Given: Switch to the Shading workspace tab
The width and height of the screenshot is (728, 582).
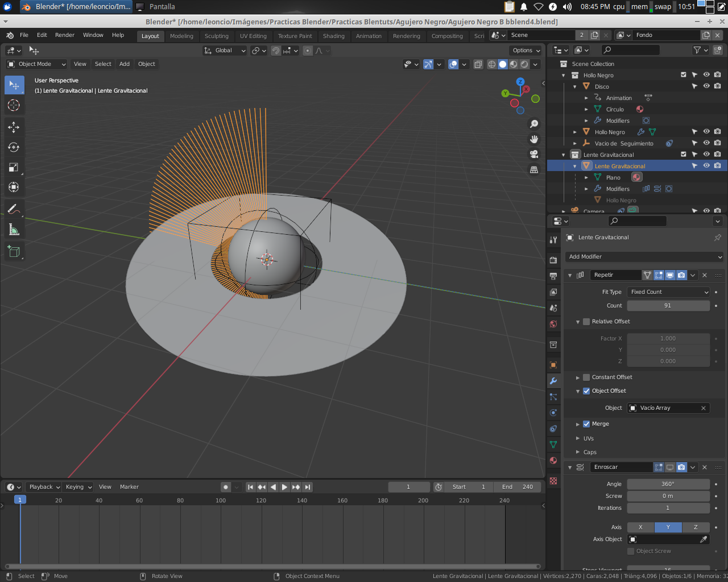Looking at the screenshot, I should [x=334, y=36].
